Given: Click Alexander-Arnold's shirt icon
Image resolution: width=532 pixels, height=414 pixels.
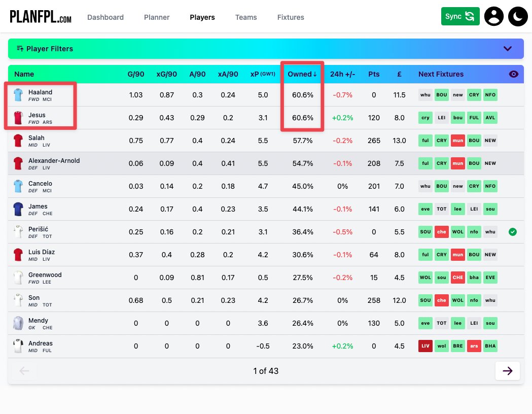Looking at the screenshot, I should (18, 163).
